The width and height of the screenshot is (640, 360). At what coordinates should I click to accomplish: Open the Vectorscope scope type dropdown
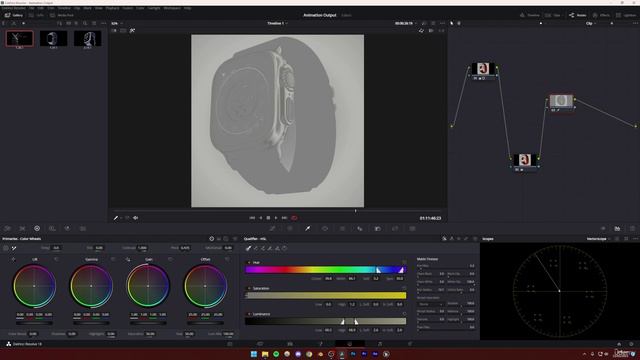coord(598,239)
